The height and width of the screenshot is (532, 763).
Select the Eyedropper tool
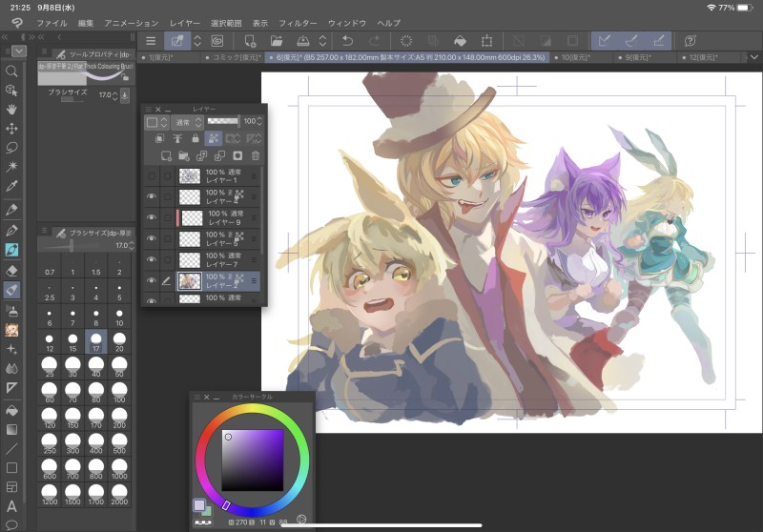11,186
